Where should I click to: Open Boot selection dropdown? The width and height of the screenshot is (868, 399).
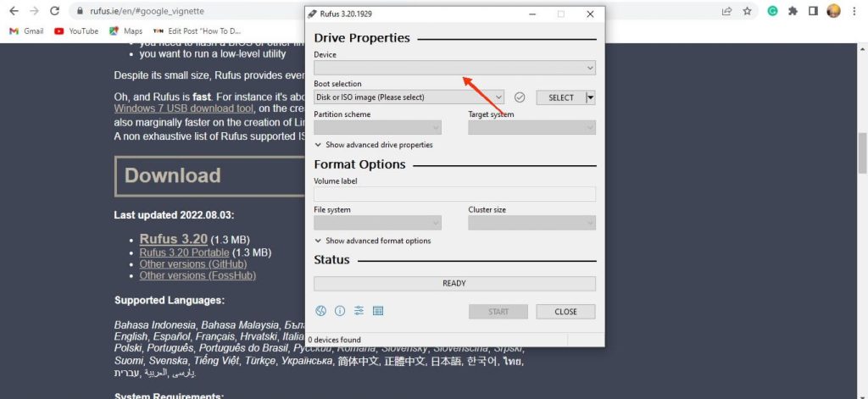coord(409,97)
